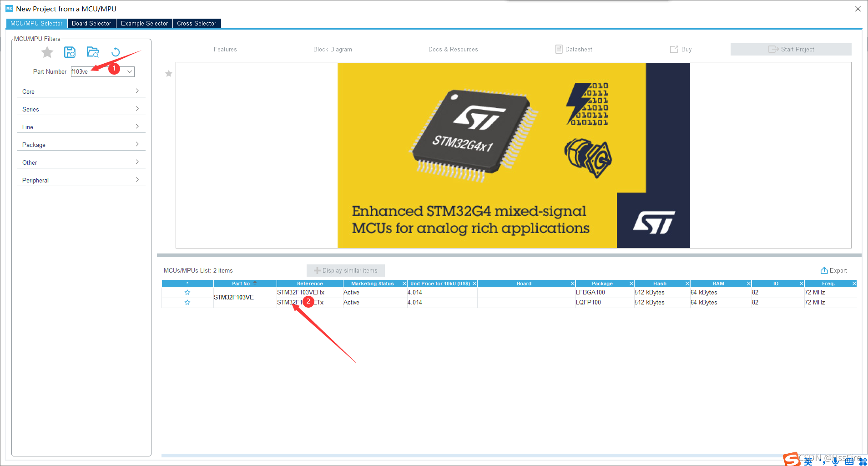The height and width of the screenshot is (466, 868).
Task: Switch to Cross Selector tab
Action: click(x=197, y=23)
